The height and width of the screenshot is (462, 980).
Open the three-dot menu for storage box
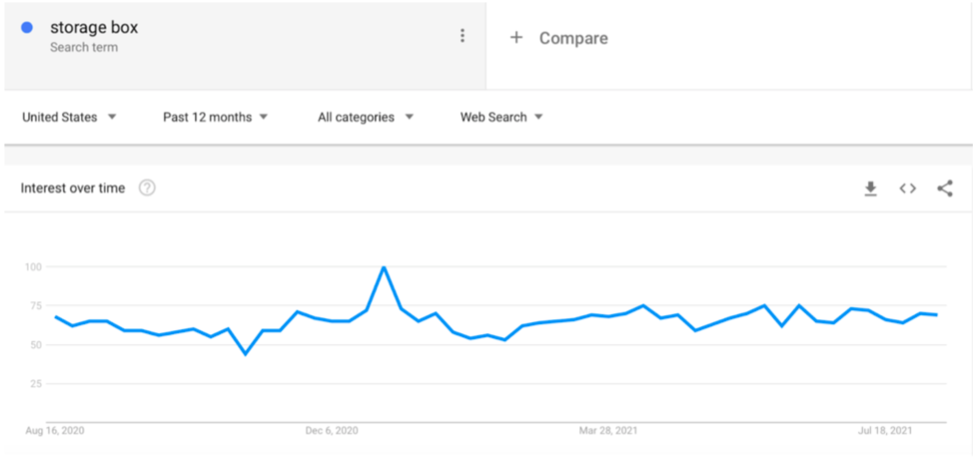coord(463,36)
